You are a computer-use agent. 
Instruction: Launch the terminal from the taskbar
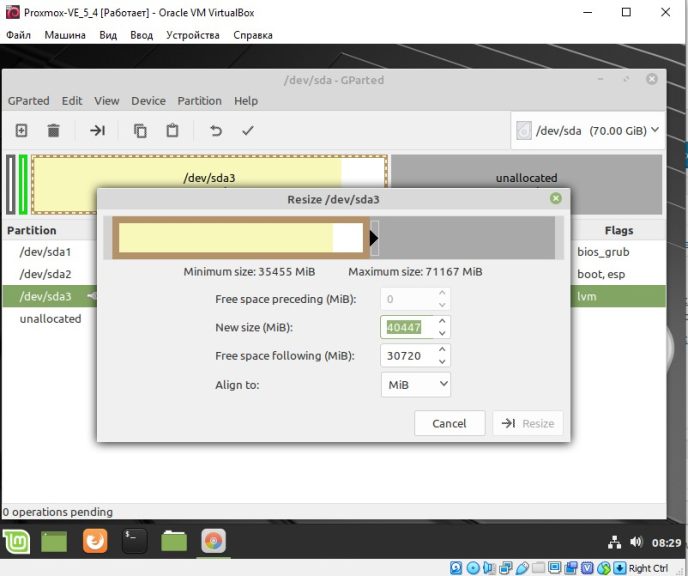134,541
